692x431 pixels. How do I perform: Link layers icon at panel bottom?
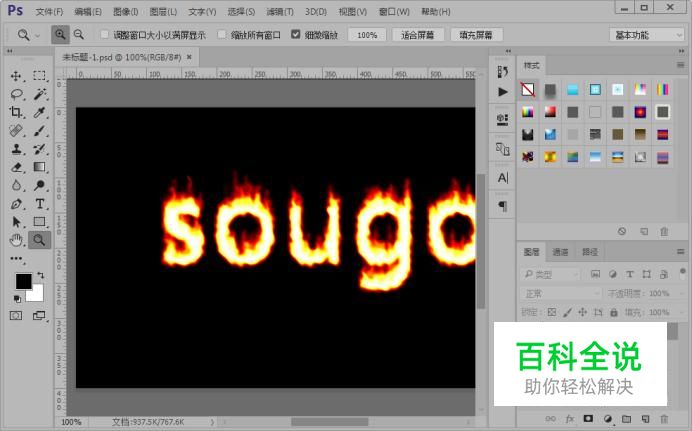550,419
